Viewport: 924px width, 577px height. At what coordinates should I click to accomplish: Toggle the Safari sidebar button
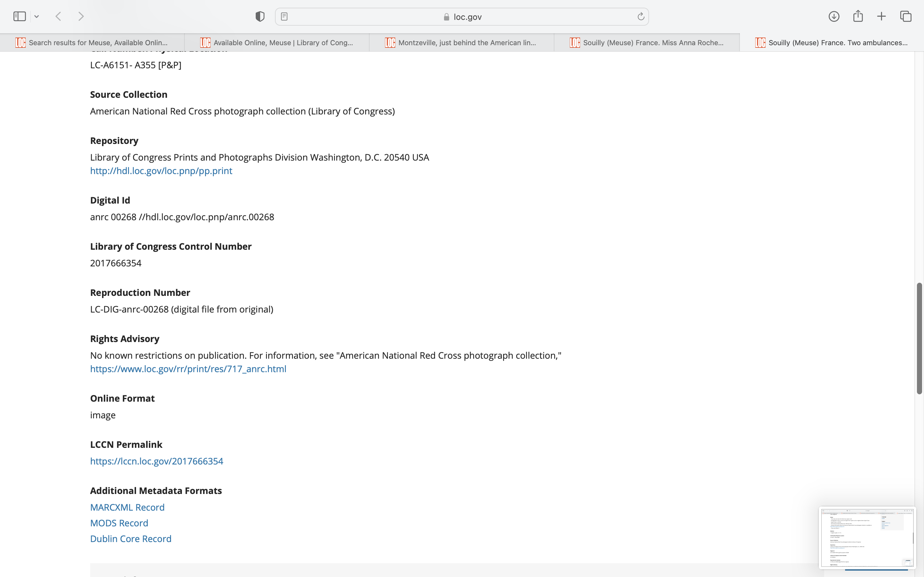(20, 16)
